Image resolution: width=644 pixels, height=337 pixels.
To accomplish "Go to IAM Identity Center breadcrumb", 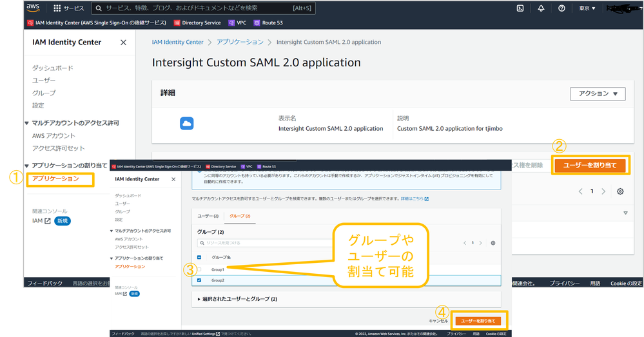I will [177, 42].
